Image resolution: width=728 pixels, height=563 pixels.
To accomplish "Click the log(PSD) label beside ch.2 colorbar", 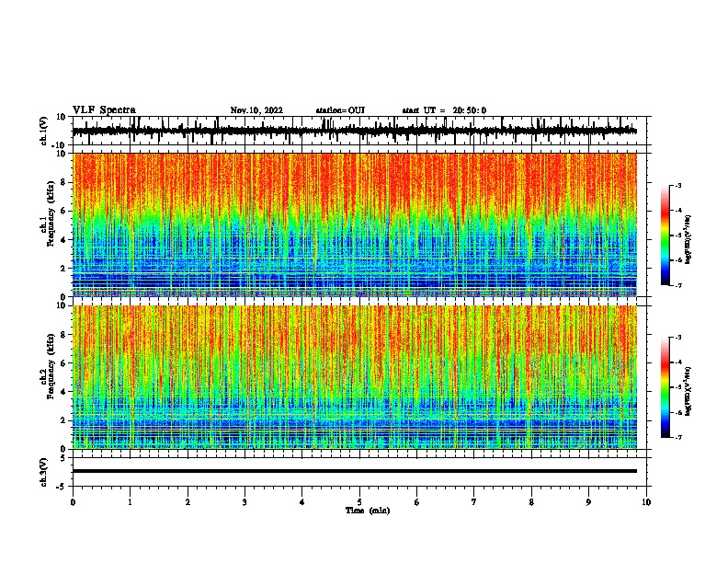I will [688, 391].
